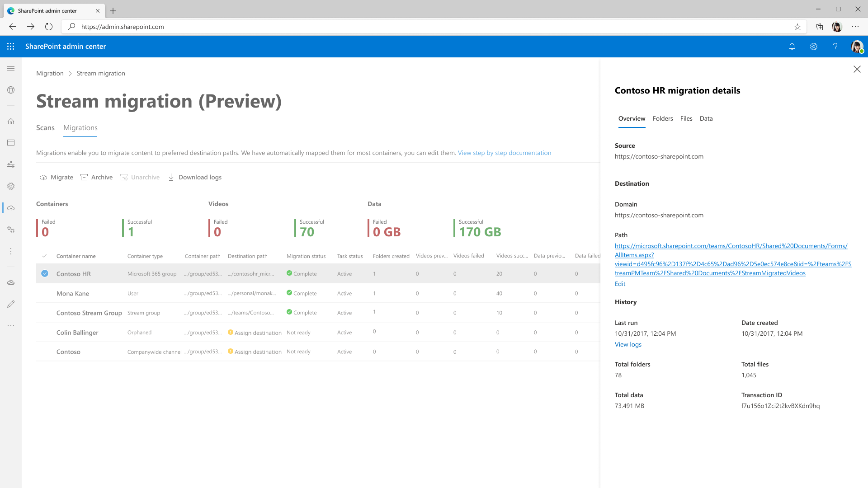Switch to the Scans tab
Viewport: 868px width, 488px height.
45,127
